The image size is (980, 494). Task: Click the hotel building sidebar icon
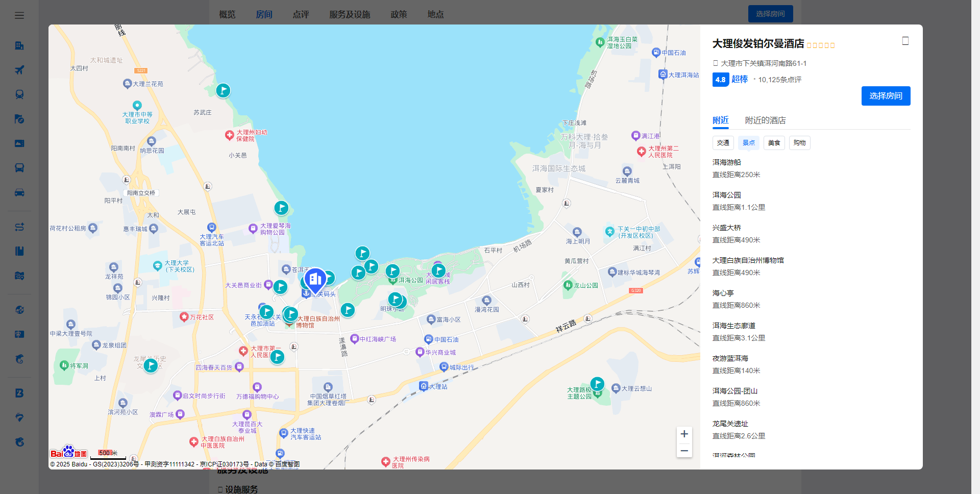[19, 45]
